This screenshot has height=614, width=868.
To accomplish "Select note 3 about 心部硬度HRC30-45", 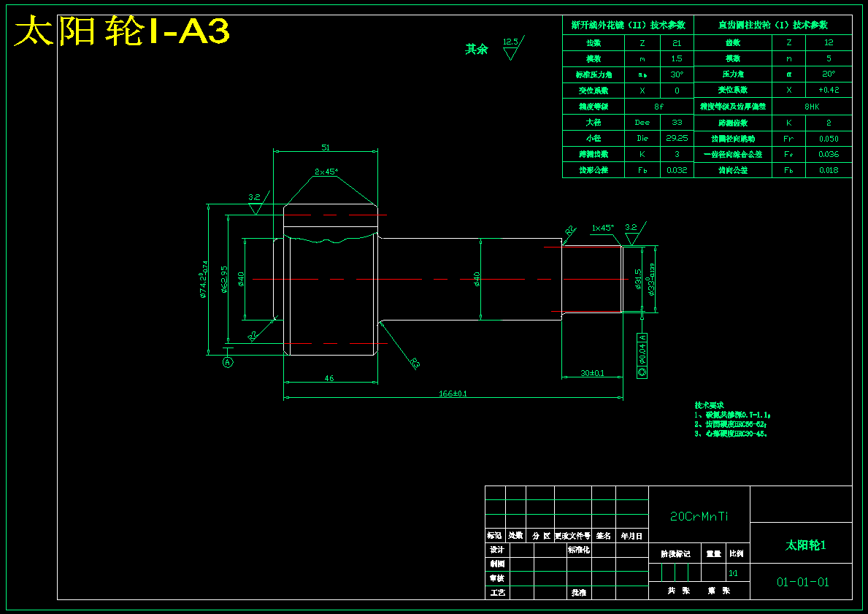I will 731,434.
